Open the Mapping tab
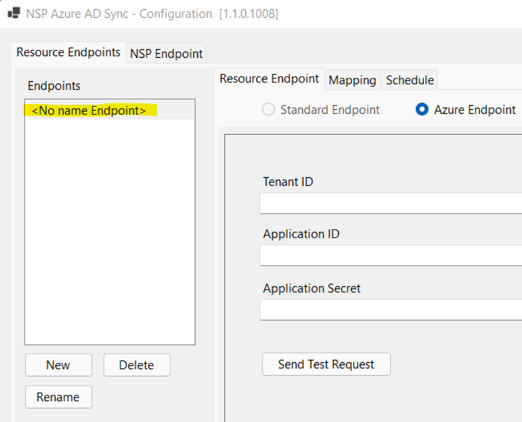522x422 pixels. point(352,80)
